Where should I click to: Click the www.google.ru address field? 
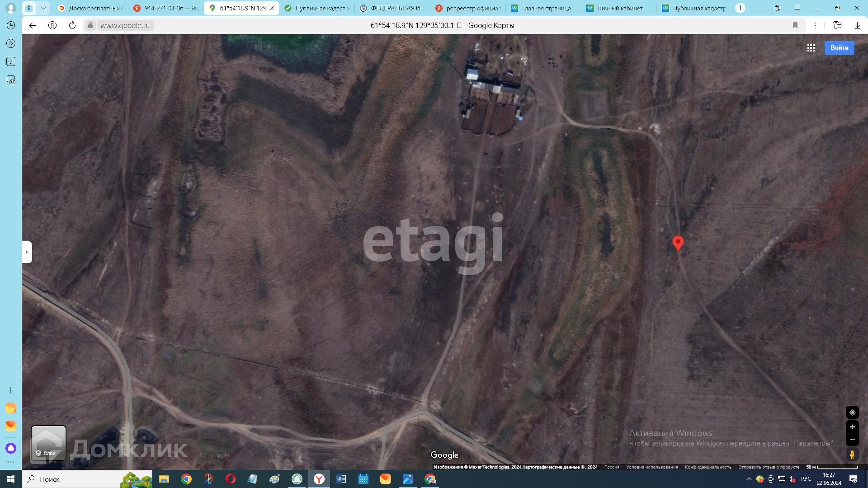125,25
